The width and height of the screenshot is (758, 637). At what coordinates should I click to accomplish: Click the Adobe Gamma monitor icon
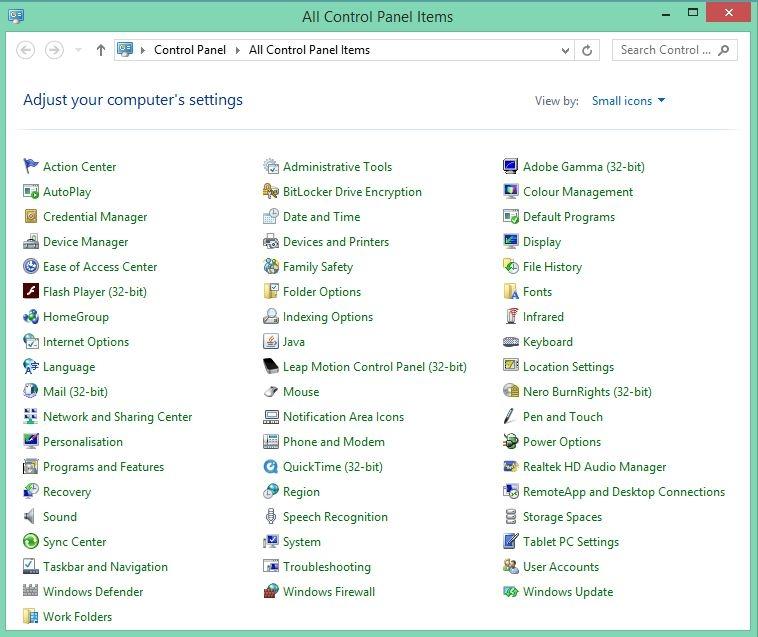point(510,166)
